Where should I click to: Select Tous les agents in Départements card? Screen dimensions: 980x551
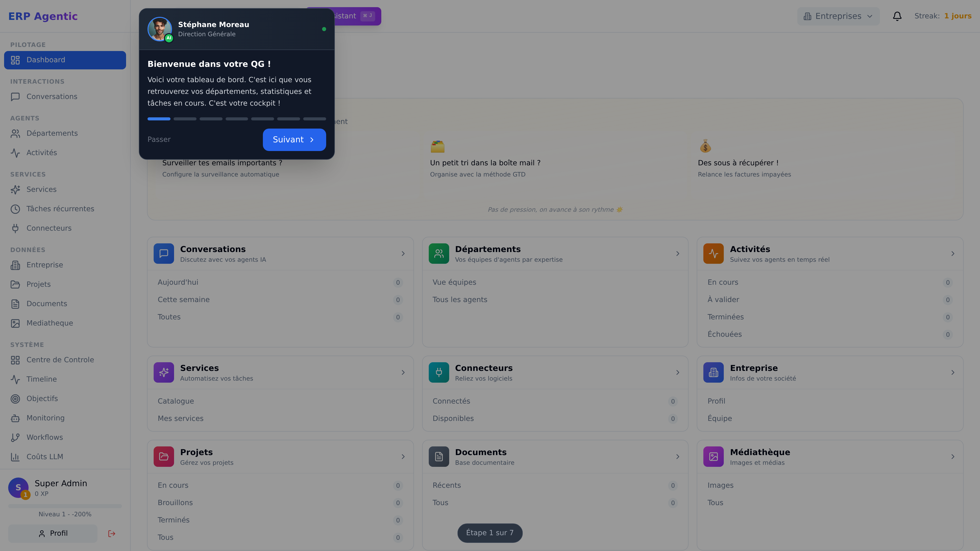460,299
